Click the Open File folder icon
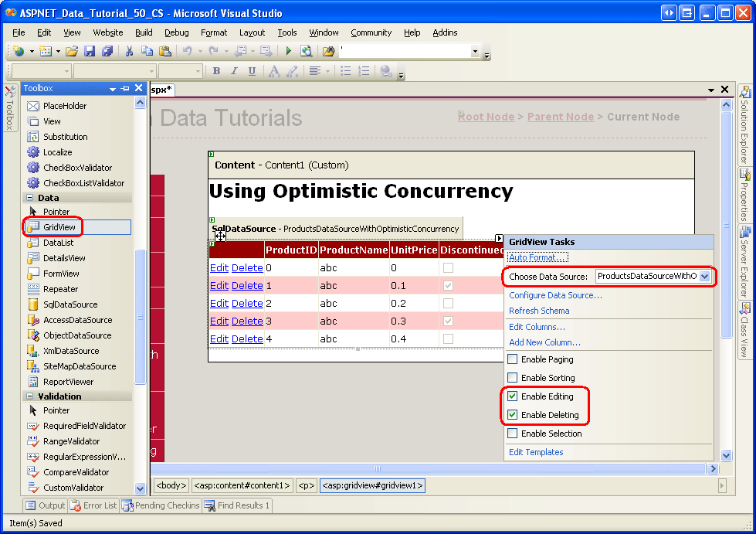Screen dimensions: 756x534 (72, 51)
